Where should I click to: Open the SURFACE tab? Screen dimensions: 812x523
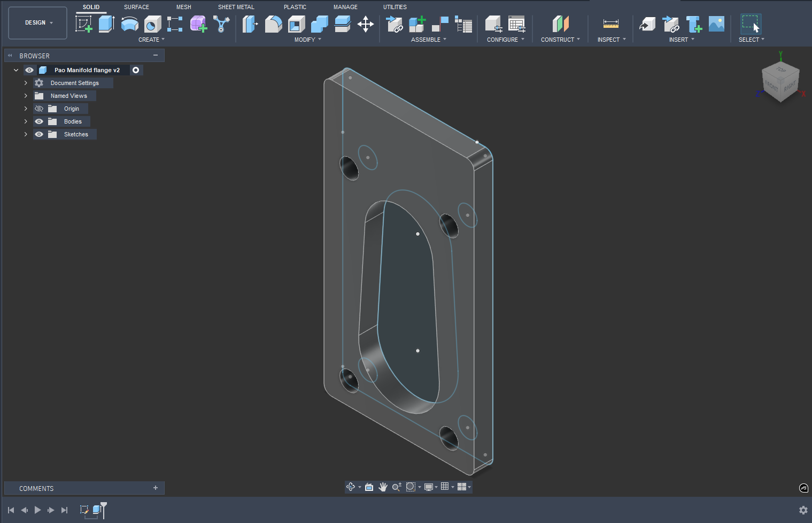coord(136,7)
